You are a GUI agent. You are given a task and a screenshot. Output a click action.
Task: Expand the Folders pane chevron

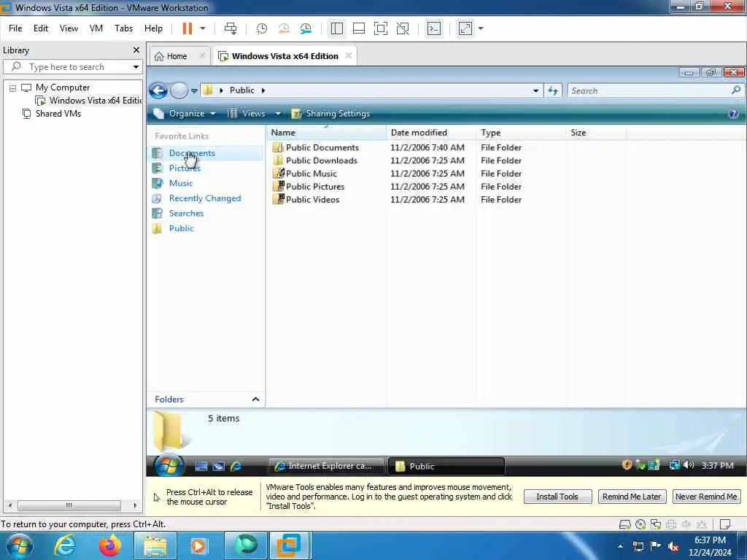[256, 400]
